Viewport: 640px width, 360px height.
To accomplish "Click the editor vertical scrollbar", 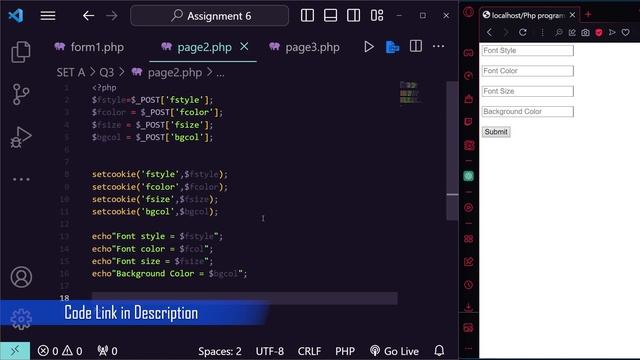I will [452, 151].
